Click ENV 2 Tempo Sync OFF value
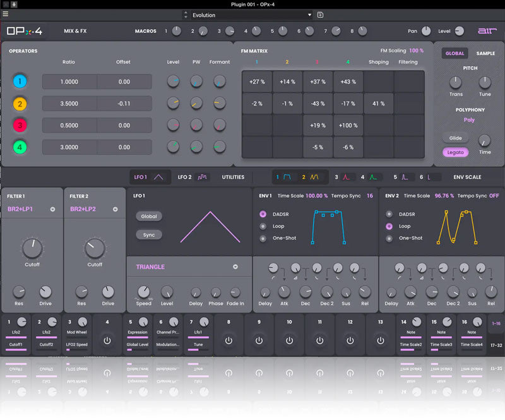Viewport: 505px width, 420px height. tap(494, 196)
